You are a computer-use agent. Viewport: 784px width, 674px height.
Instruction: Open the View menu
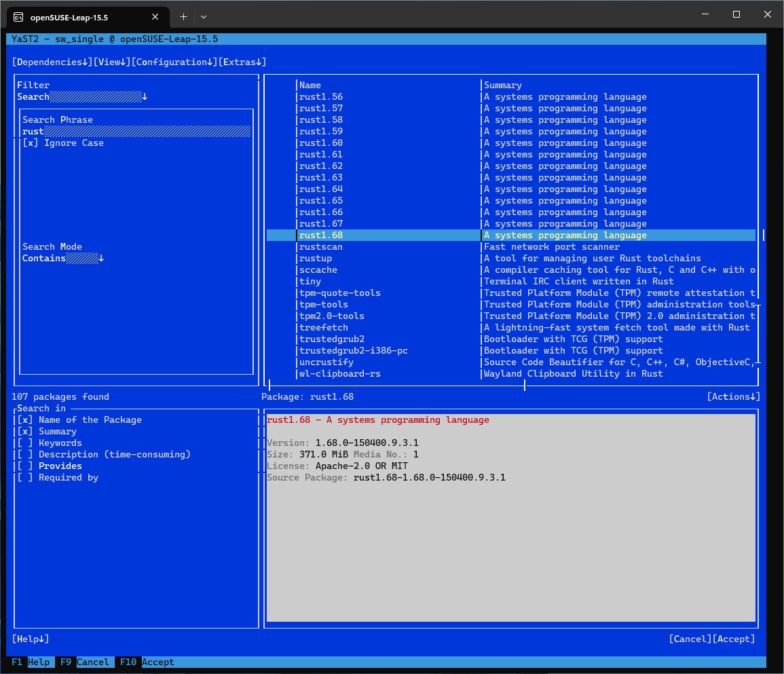(x=112, y=62)
